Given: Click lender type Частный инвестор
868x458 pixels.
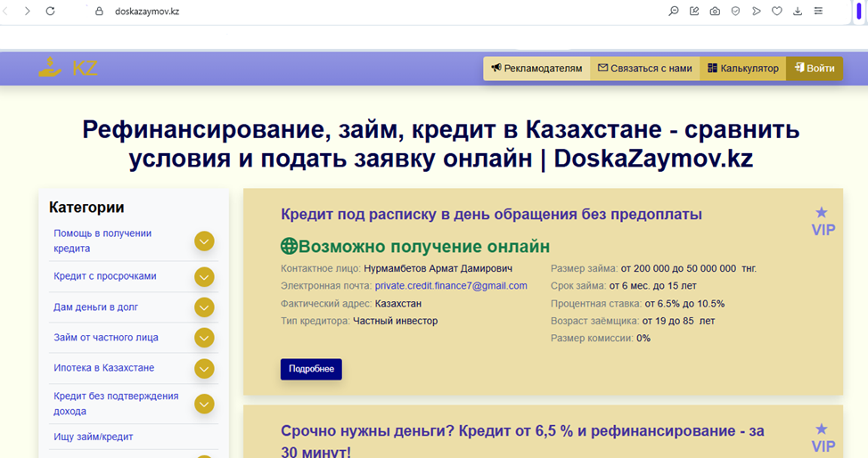Looking at the screenshot, I should click(x=396, y=321).
